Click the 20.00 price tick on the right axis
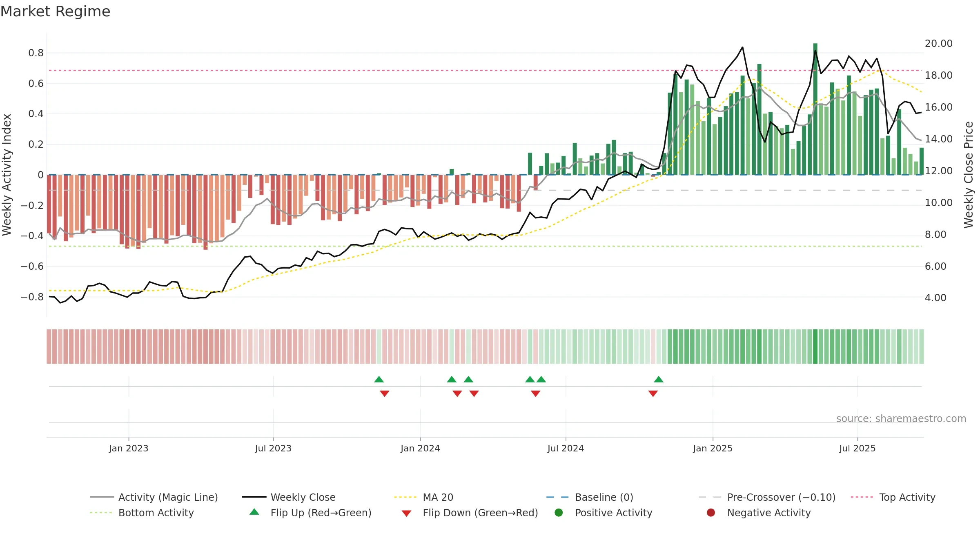The image size is (980, 551). coord(939,44)
